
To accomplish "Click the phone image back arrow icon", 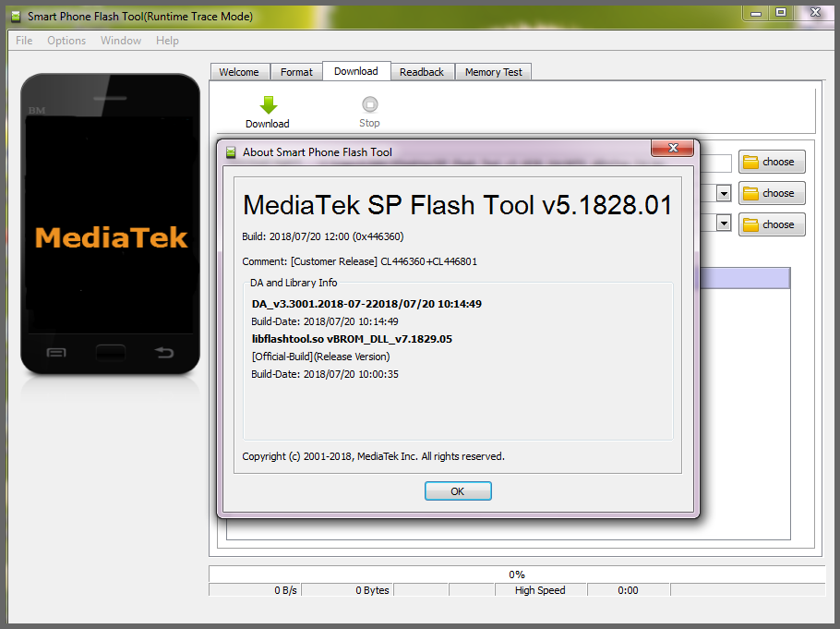I will 164,352.
